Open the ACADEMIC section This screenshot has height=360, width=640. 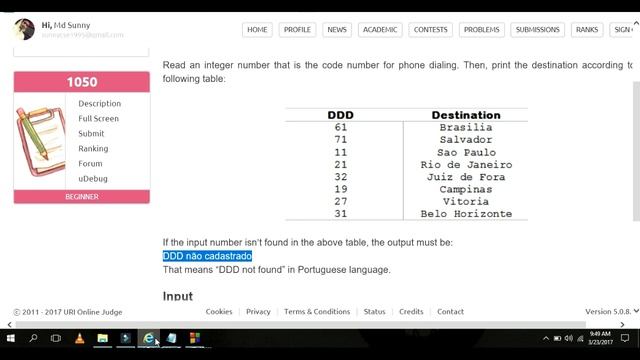tap(380, 30)
